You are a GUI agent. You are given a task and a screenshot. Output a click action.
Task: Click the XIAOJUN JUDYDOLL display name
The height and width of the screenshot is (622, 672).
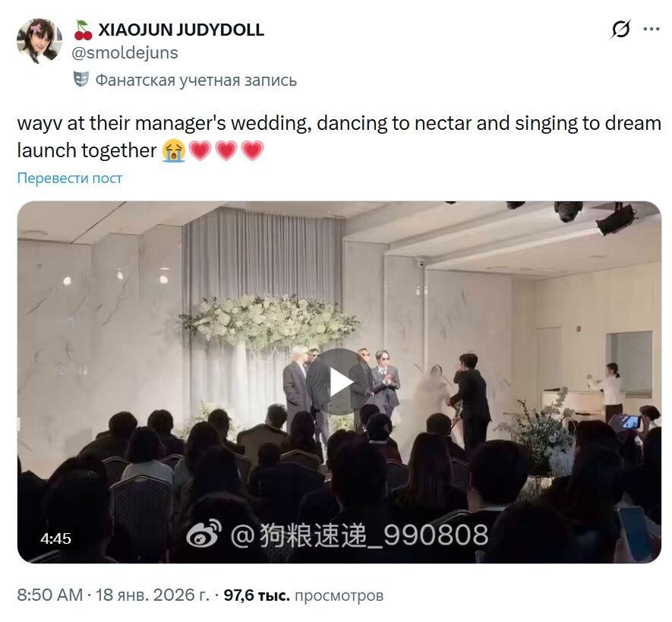click(x=181, y=30)
